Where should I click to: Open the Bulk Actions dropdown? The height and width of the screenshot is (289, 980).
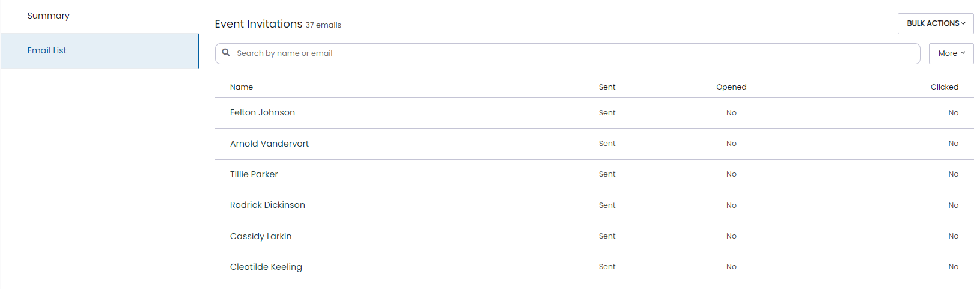(936, 23)
